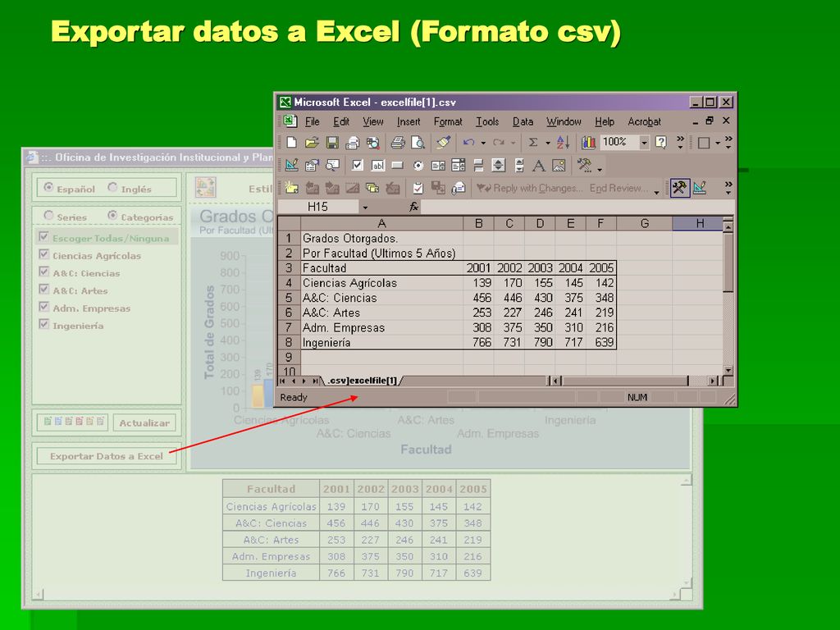Click the Exportar Datos a Excel button
Viewport: 840px width, 630px height.
pyautogui.click(x=107, y=456)
